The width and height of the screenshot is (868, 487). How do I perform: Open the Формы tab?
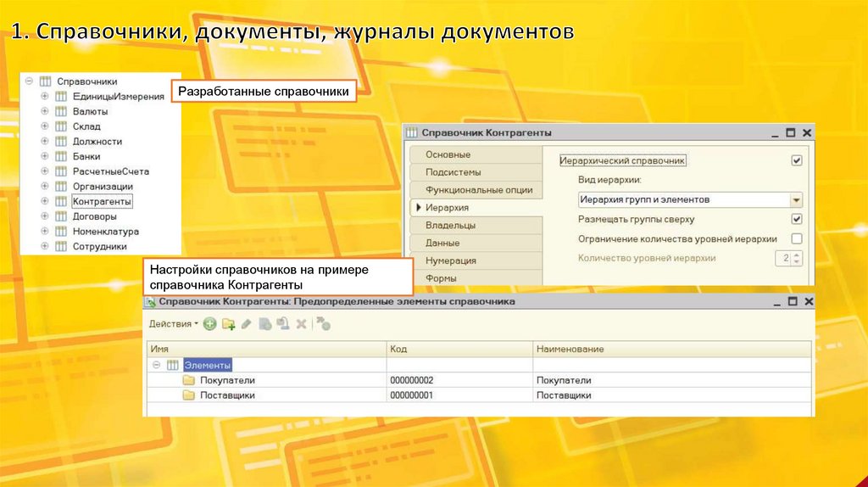[476, 277]
